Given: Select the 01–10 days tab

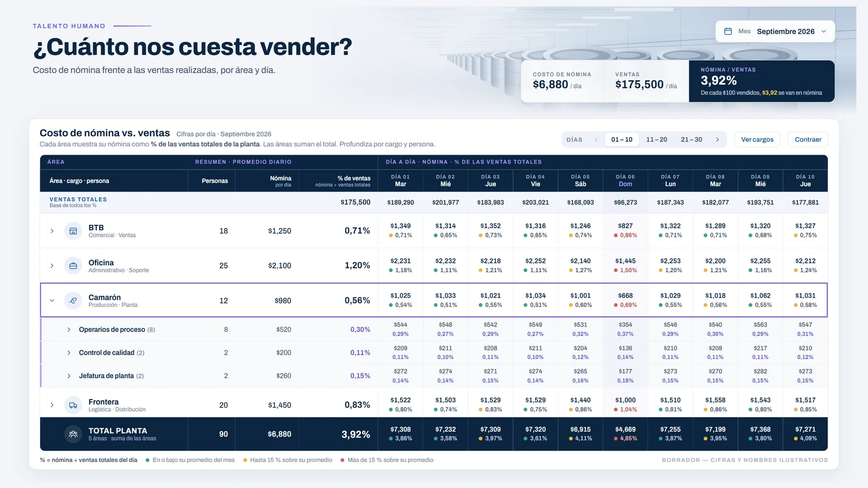Looking at the screenshot, I should tap(622, 139).
